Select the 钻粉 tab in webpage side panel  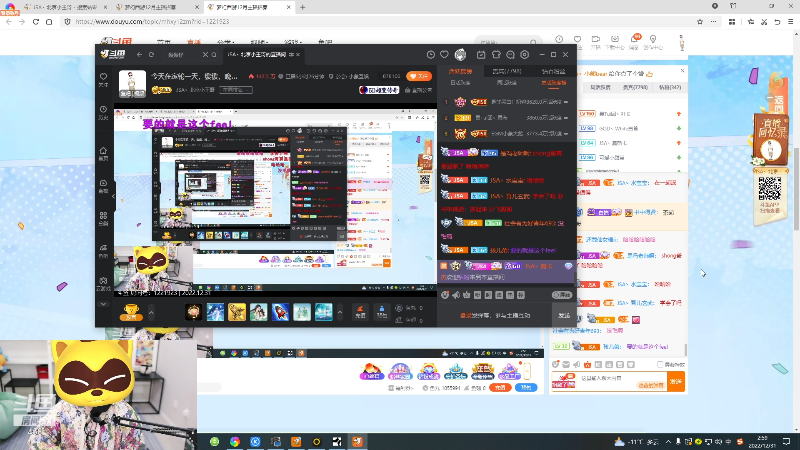pos(670,87)
